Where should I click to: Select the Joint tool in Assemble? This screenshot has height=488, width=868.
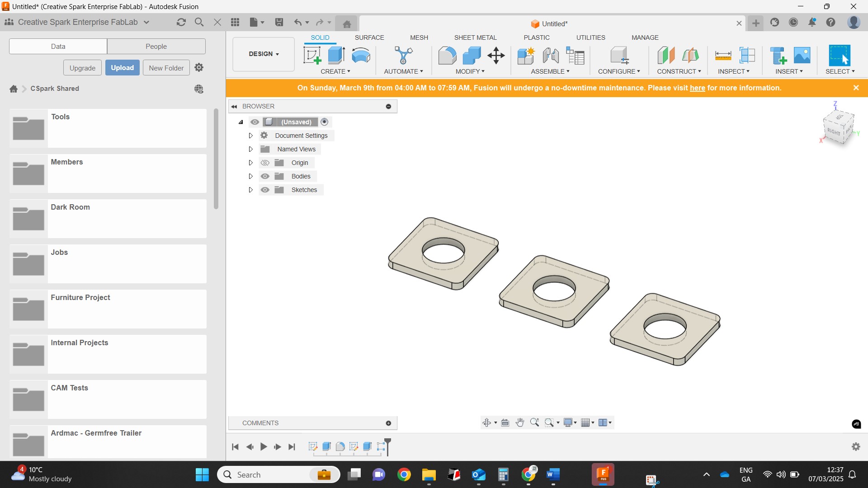[x=550, y=56]
